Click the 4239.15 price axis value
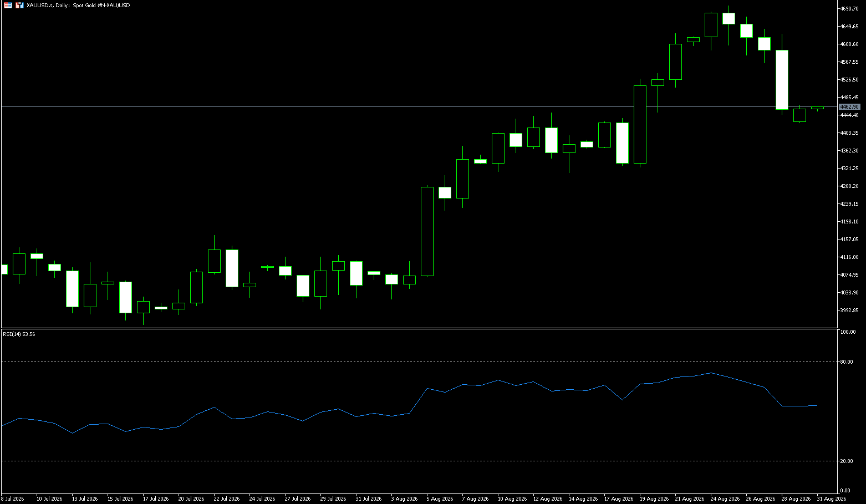The image size is (866, 504). [849, 204]
